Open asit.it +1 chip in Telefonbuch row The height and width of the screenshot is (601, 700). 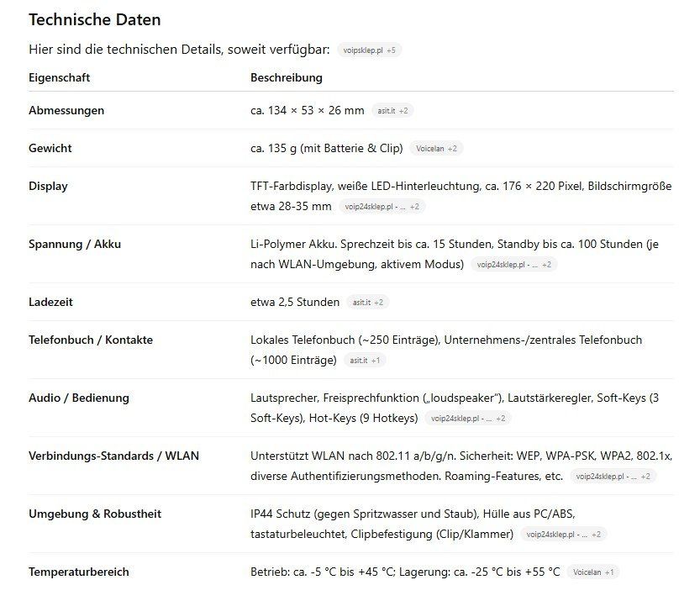(x=365, y=361)
